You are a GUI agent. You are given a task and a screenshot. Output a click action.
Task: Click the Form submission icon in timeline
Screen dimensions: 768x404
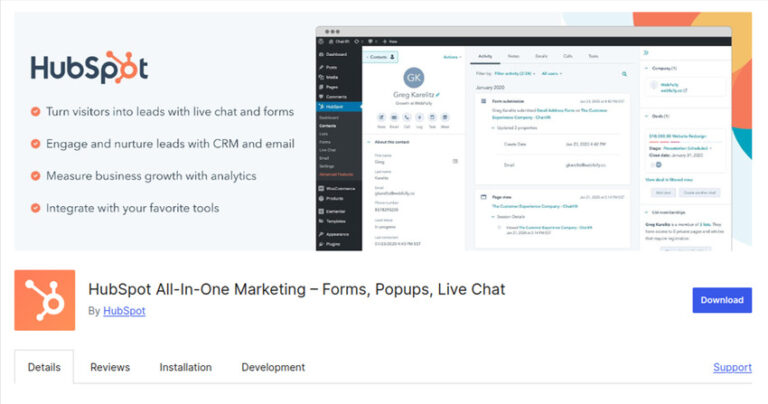[483, 101]
